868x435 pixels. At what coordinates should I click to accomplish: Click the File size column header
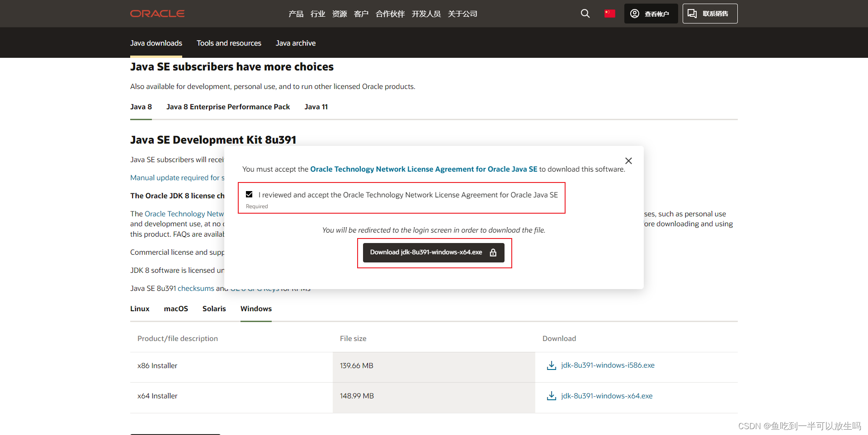353,339
